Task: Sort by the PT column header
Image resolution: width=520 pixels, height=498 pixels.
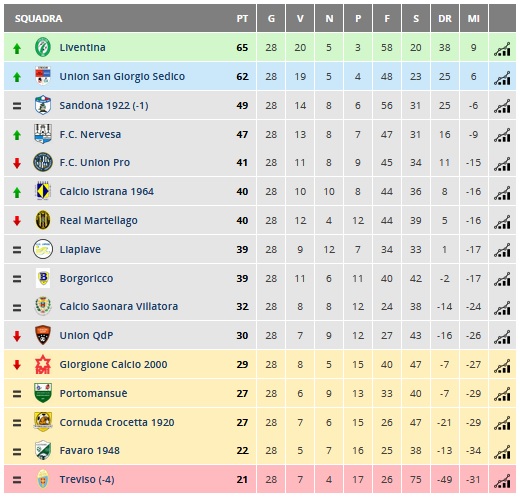Action: click(242, 18)
